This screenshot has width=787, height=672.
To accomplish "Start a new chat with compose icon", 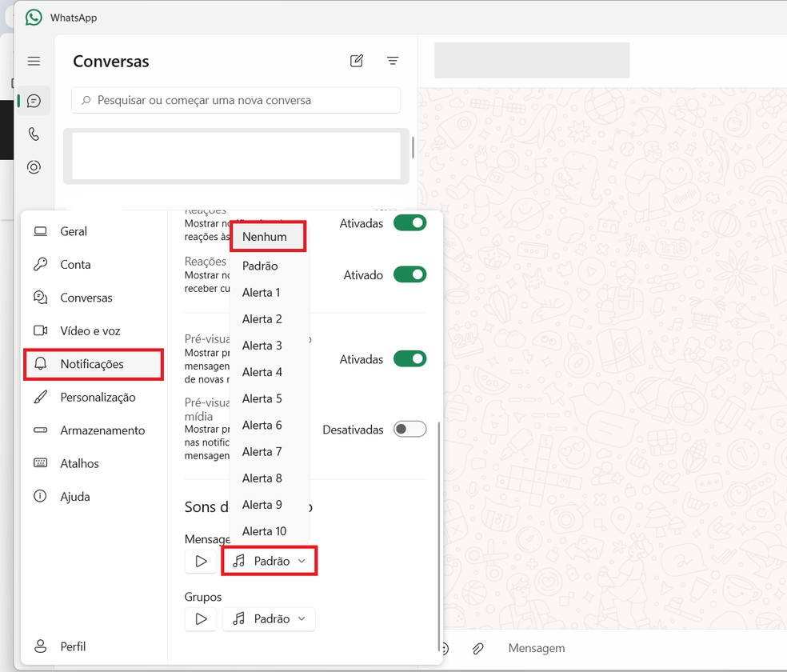I will [357, 62].
